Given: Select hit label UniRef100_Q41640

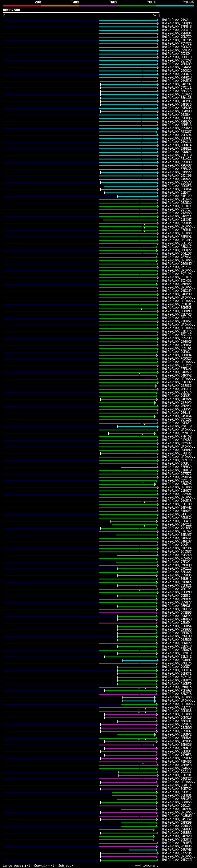Looking at the screenshot, I should click(x=177, y=200).
